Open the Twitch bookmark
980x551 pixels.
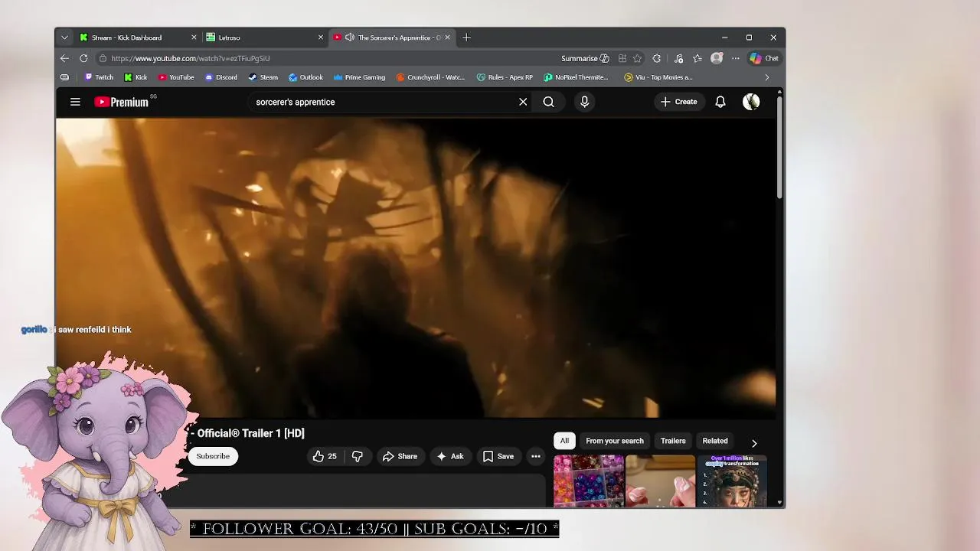tap(99, 77)
